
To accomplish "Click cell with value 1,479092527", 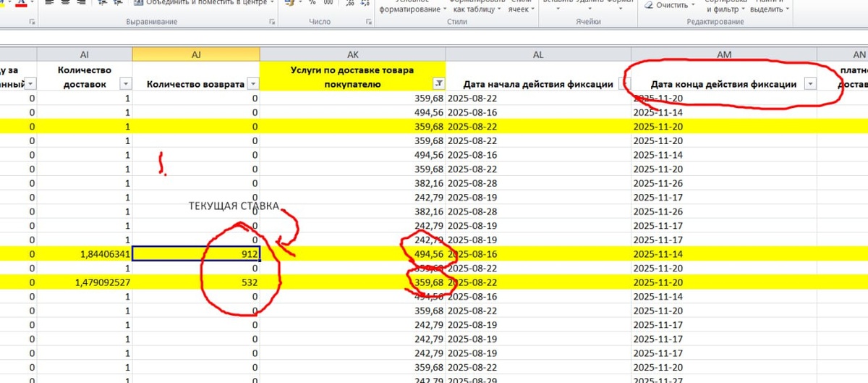I will click(x=85, y=281).
